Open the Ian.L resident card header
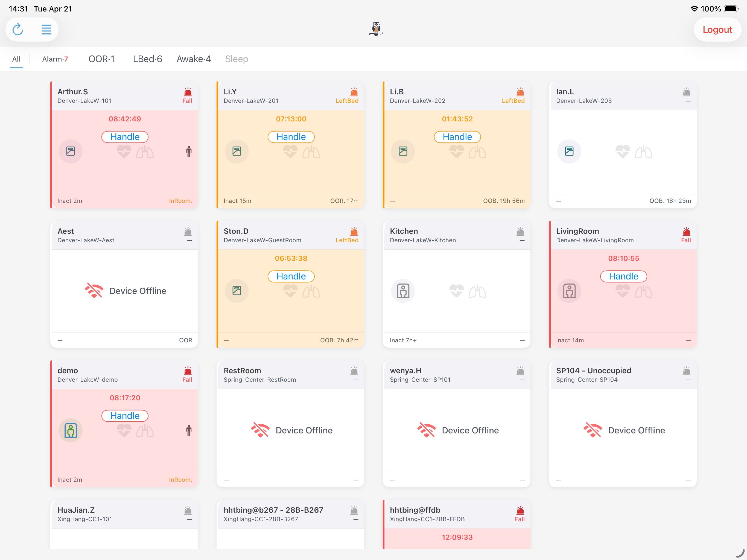 [x=623, y=96]
